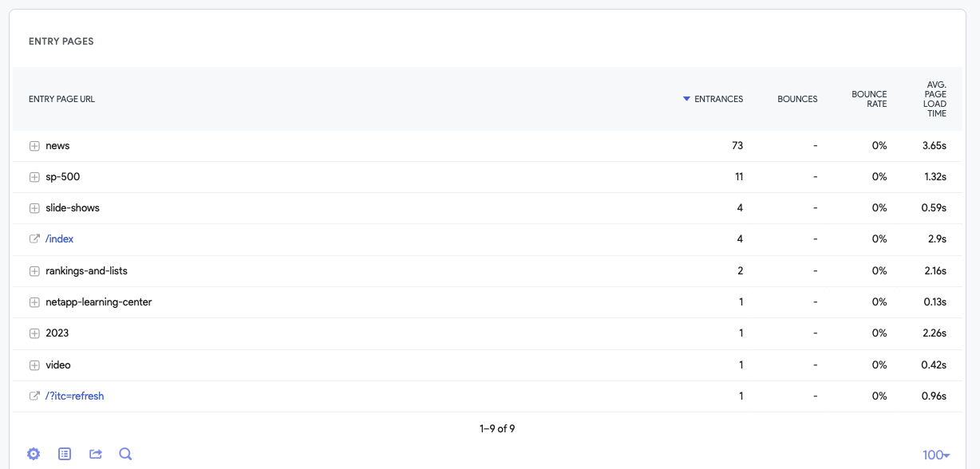Expand the video row
Viewport: 980px width, 469px height.
(x=34, y=365)
